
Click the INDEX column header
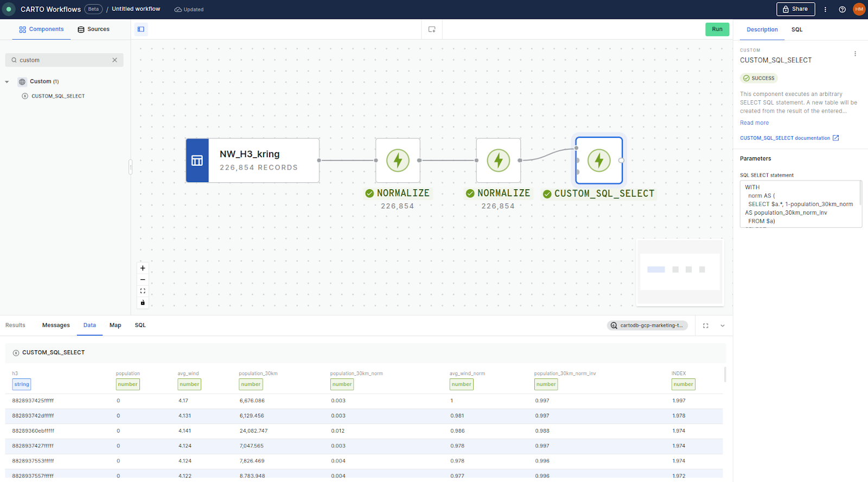[x=679, y=374]
